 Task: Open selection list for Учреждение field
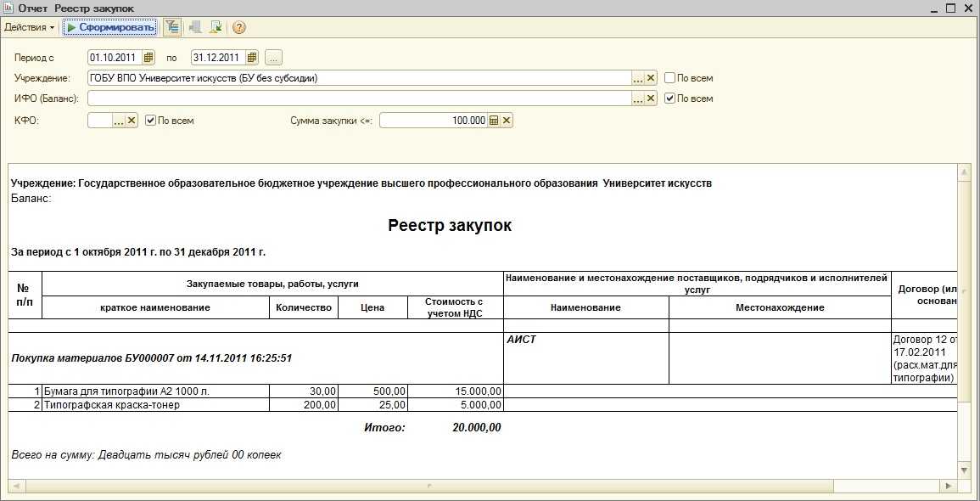[x=638, y=78]
